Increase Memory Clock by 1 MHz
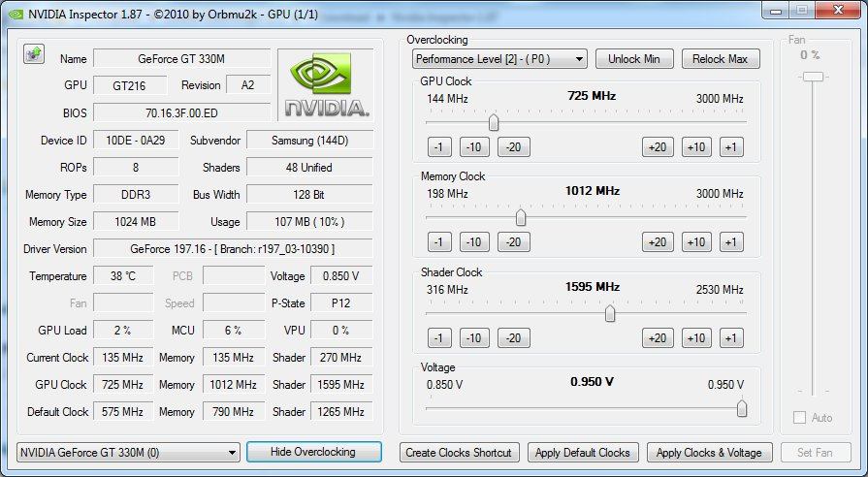868x477 pixels. (731, 242)
